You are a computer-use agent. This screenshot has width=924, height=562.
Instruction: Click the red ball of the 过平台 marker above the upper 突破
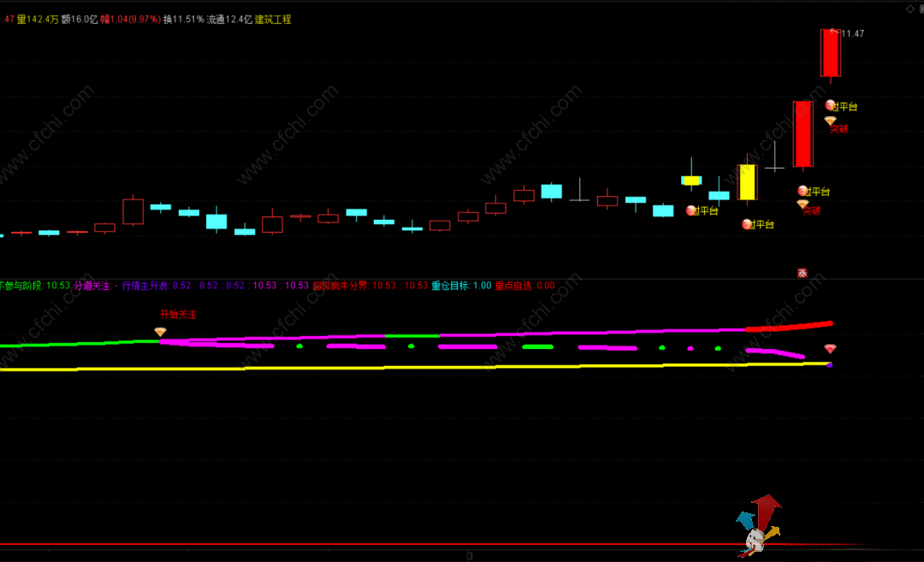coord(830,105)
